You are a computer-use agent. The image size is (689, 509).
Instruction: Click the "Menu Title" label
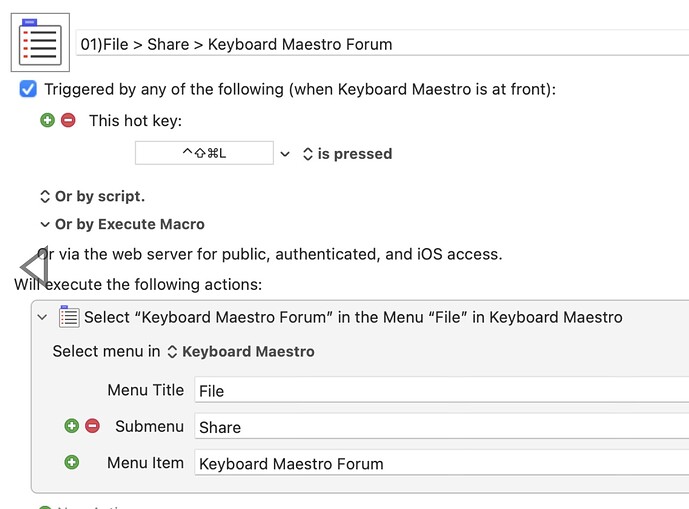(145, 390)
